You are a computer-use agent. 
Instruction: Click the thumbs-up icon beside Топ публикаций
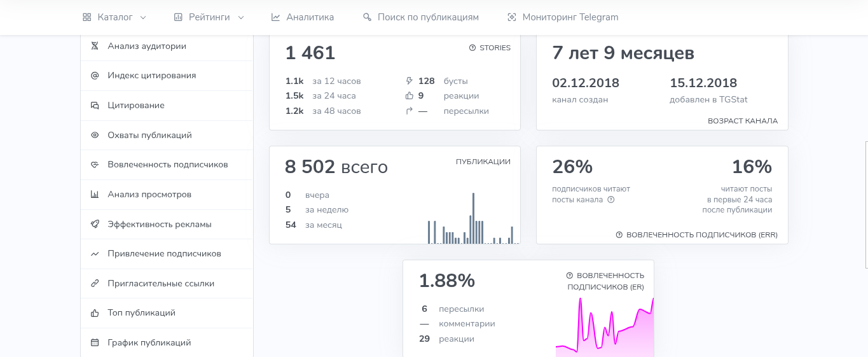coord(95,313)
